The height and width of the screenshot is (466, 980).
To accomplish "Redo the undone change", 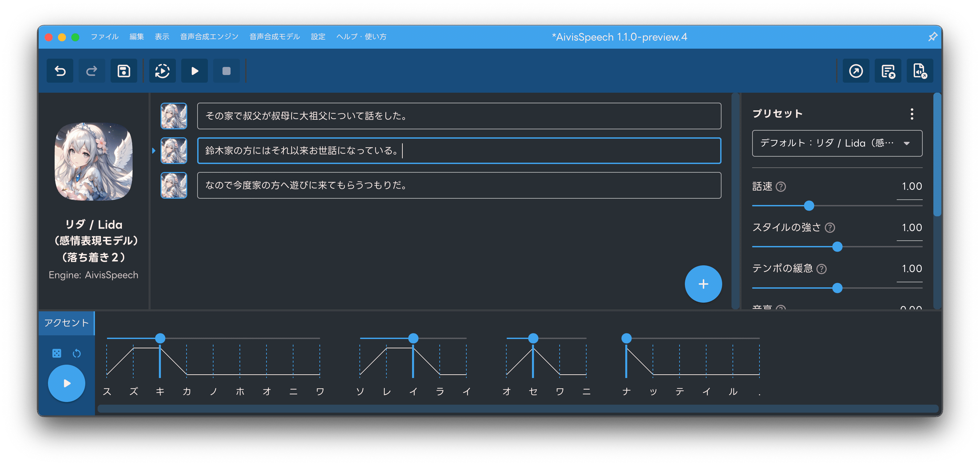I will click(91, 70).
